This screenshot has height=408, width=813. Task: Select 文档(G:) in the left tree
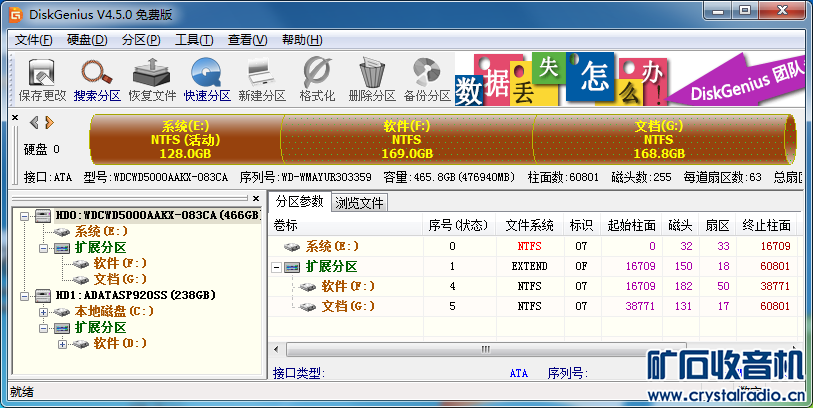click(x=120, y=279)
